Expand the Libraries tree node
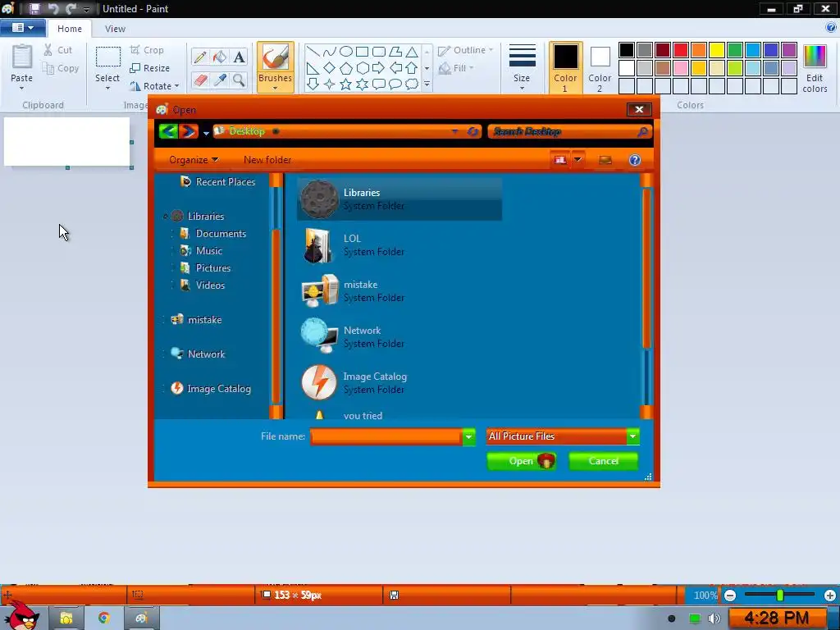 click(165, 217)
